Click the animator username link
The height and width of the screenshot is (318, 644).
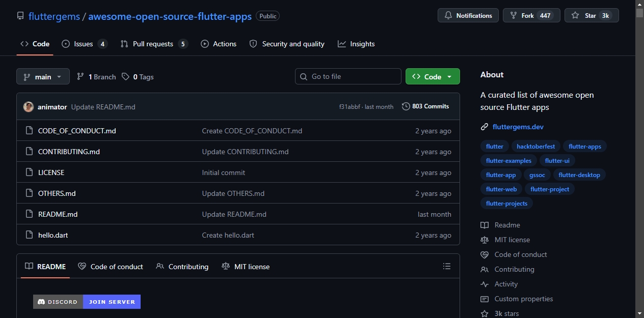52,107
